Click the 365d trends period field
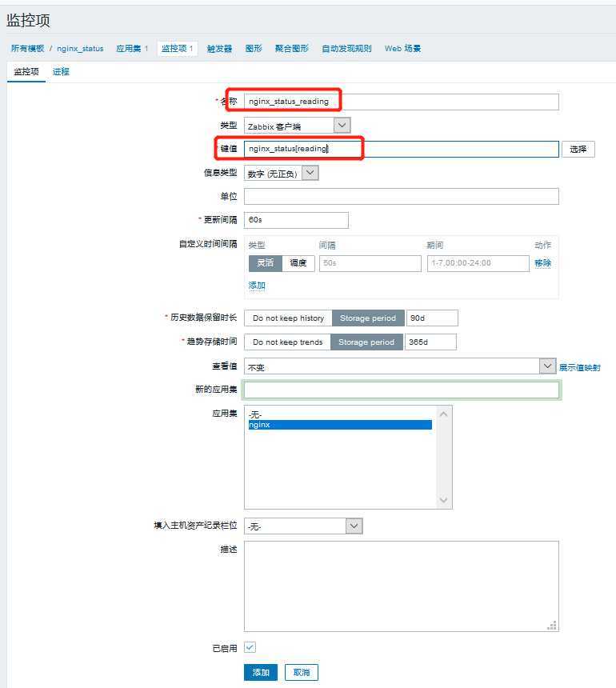Image resolution: width=616 pixels, height=688 pixels. click(x=430, y=342)
